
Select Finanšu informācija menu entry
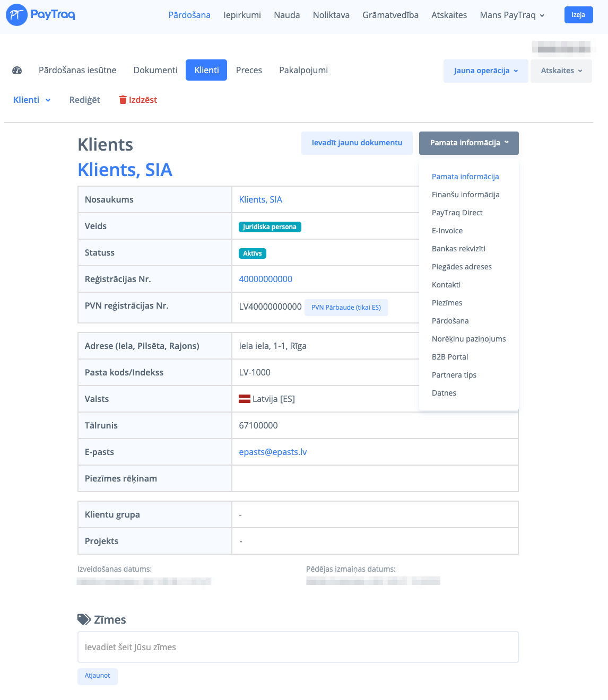coord(466,195)
